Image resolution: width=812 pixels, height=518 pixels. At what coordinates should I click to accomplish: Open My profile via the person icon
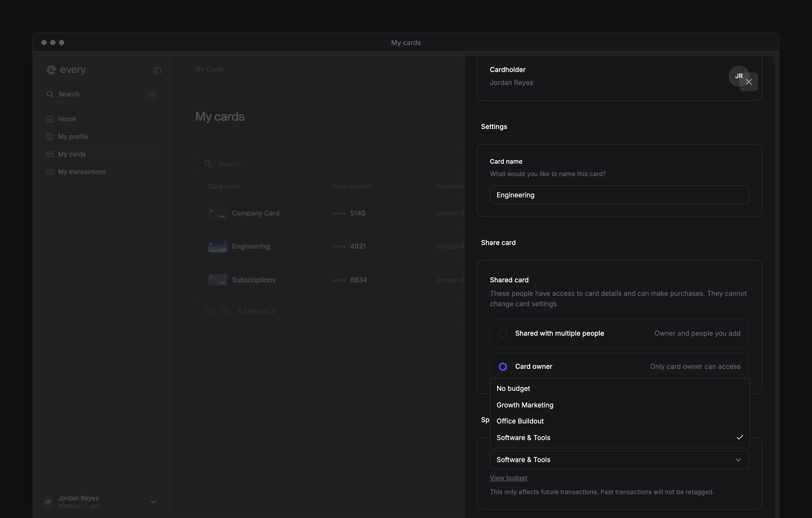pyautogui.click(x=49, y=136)
